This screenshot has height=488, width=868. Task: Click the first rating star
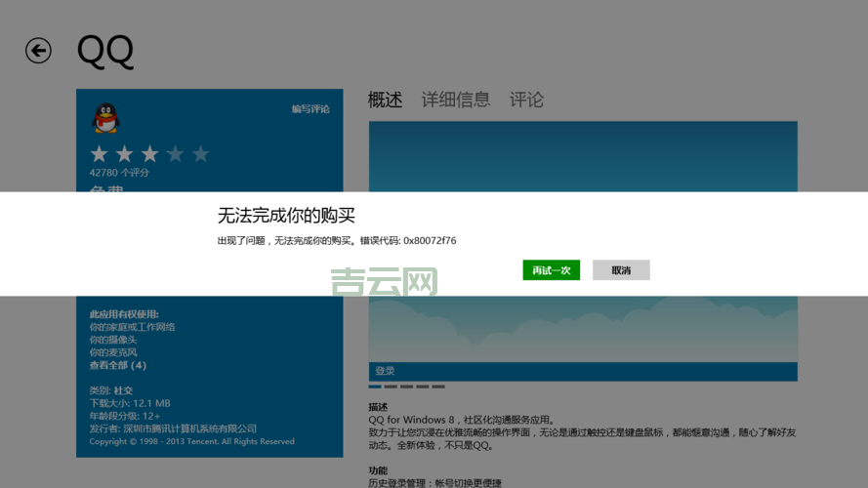pyautogui.click(x=99, y=154)
